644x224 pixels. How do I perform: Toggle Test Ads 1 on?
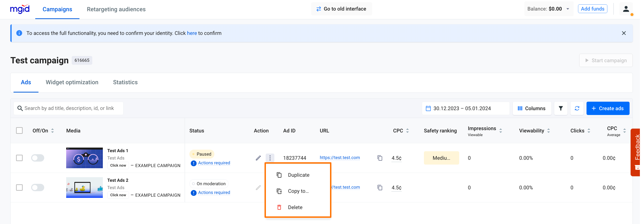coord(38,158)
